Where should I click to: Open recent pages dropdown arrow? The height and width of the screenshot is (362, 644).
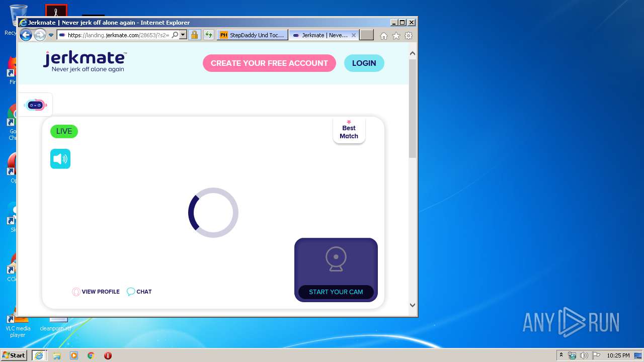51,35
